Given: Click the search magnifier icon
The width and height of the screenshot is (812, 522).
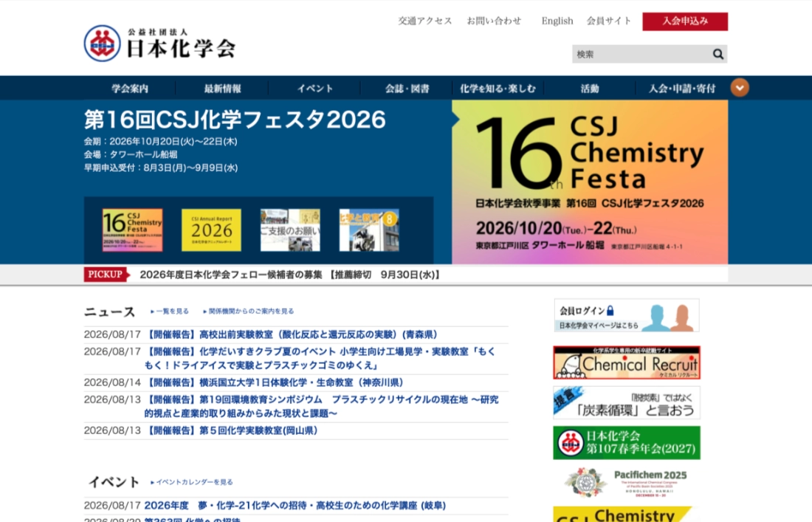Looking at the screenshot, I should point(718,54).
